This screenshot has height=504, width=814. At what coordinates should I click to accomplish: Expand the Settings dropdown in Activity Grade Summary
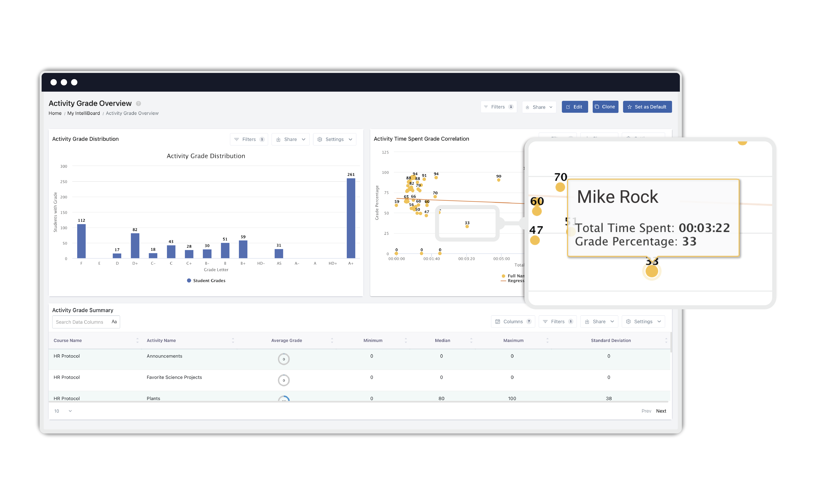(643, 321)
